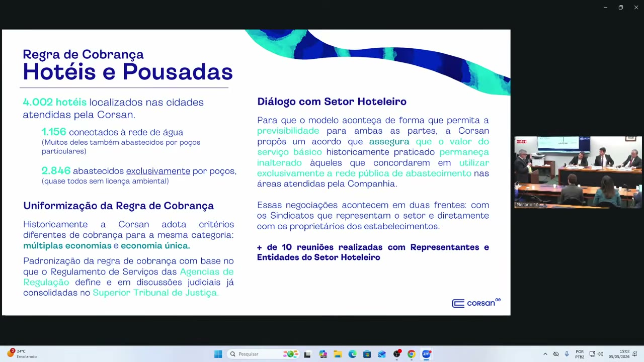644x362 pixels.
Task: Open the clock showing 15:02 and date
Action: click(x=619, y=354)
